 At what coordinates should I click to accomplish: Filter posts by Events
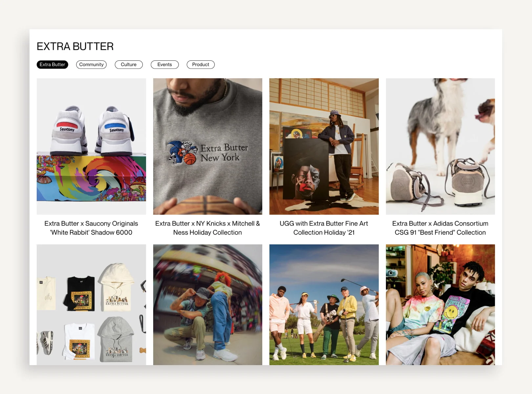[x=165, y=65]
